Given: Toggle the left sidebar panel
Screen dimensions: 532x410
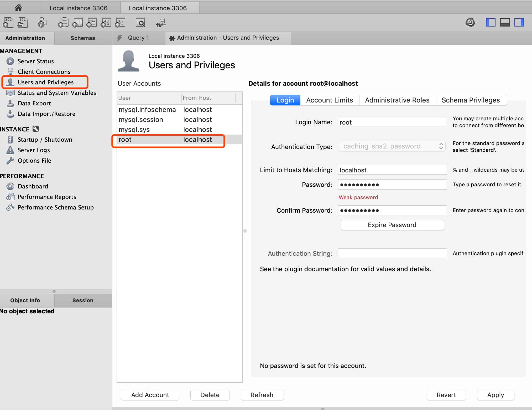Looking at the screenshot, I should 491,22.
